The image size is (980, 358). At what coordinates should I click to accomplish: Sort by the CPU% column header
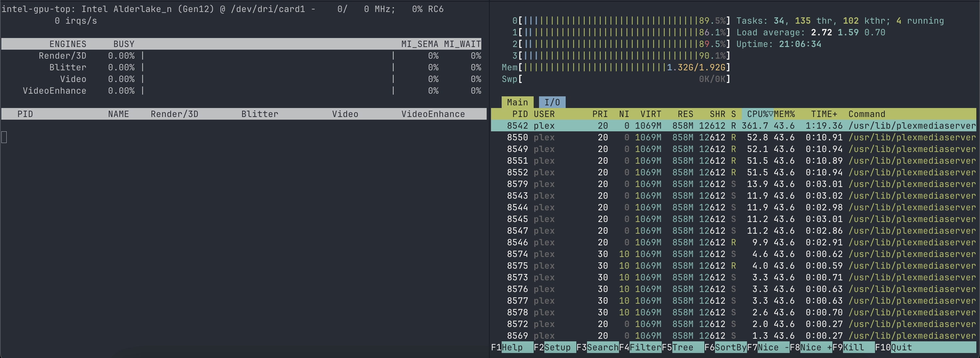click(757, 114)
